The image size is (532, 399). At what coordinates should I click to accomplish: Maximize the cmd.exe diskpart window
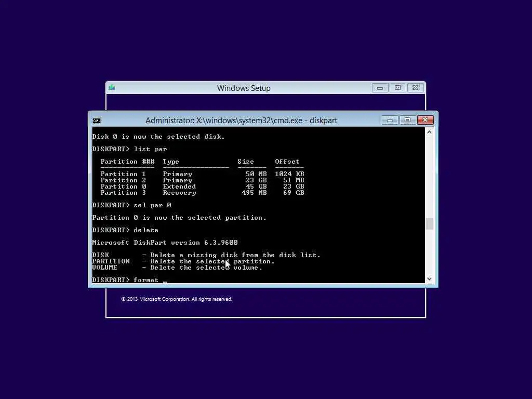407,120
